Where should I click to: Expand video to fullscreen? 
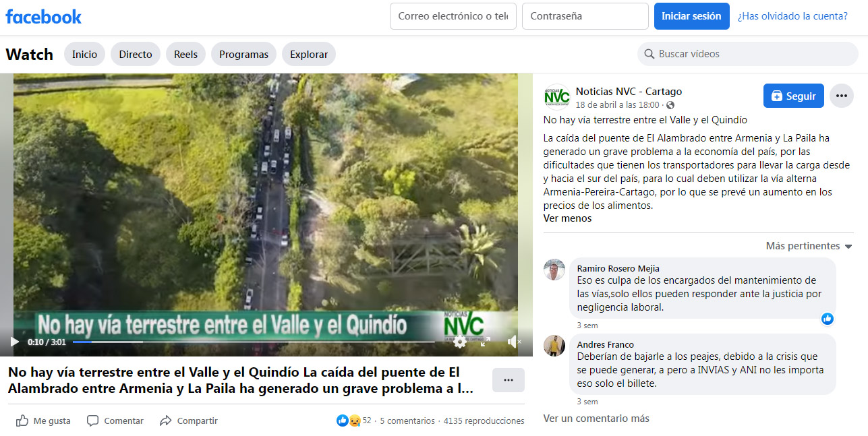pyautogui.click(x=485, y=342)
